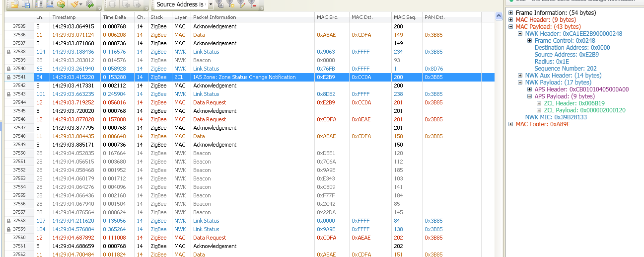Expand the ZCL Header node

pyautogui.click(x=539, y=103)
